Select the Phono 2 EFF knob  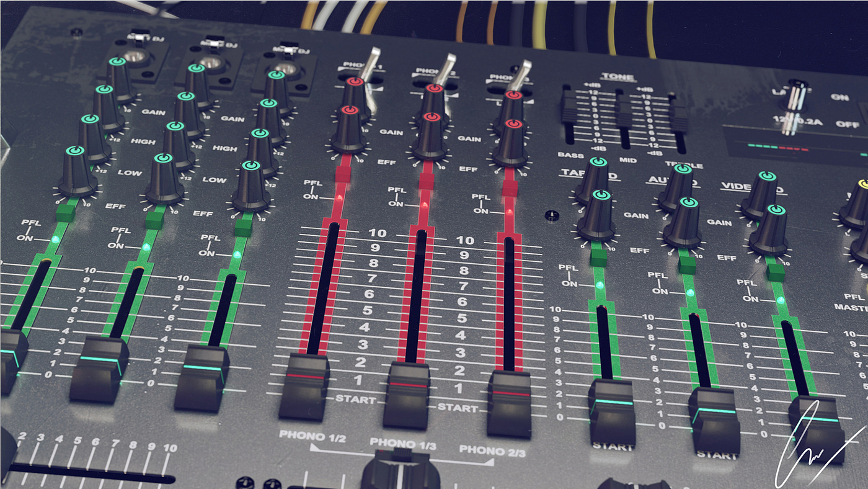coord(430,136)
